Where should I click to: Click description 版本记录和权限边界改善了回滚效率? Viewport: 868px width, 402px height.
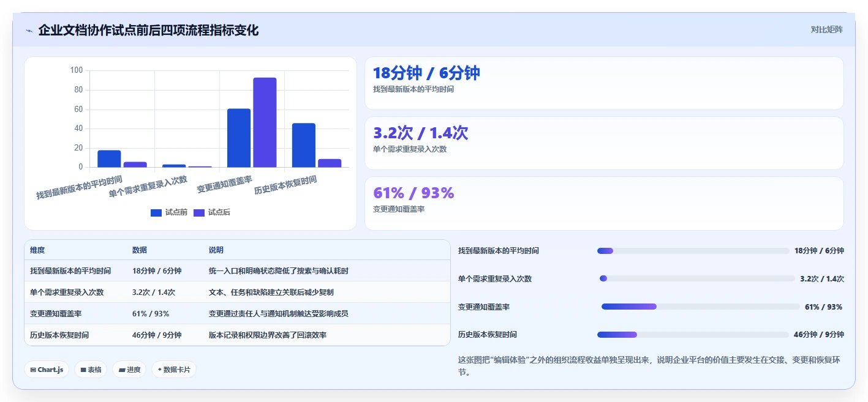[x=268, y=335]
